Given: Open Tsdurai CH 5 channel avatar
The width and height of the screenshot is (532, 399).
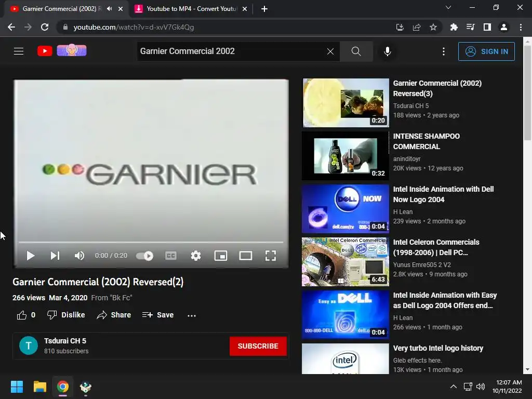Looking at the screenshot, I should [29, 345].
